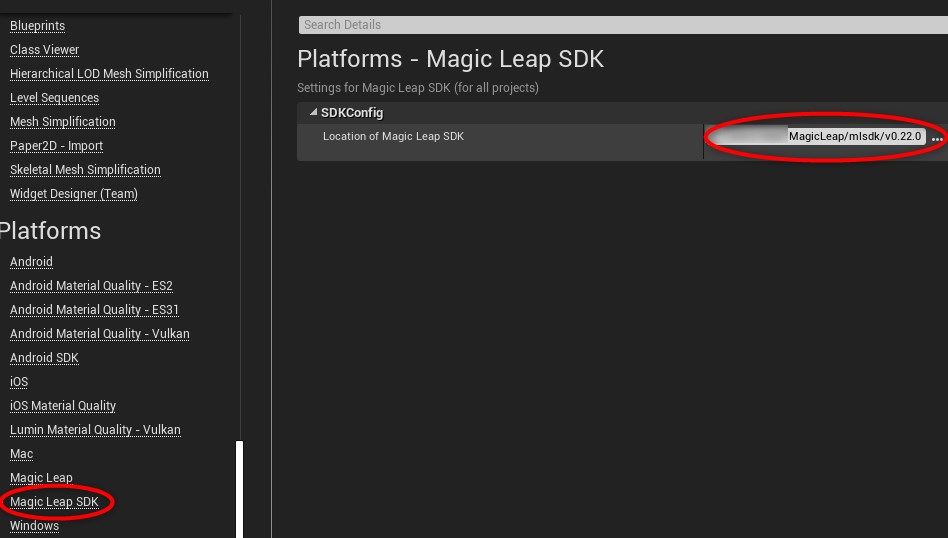Click the Platforms category heading
The height and width of the screenshot is (538, 948).
50,231
